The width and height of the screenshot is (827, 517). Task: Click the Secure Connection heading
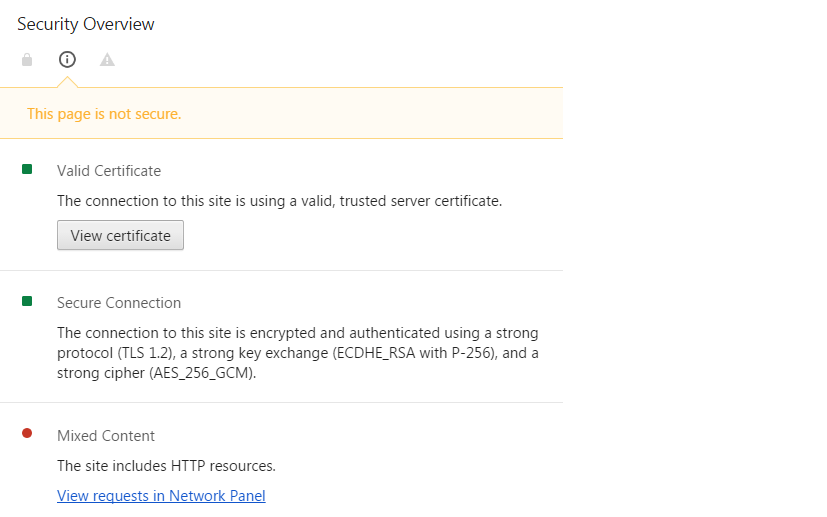pyautogui.click(x=119, y=303)
